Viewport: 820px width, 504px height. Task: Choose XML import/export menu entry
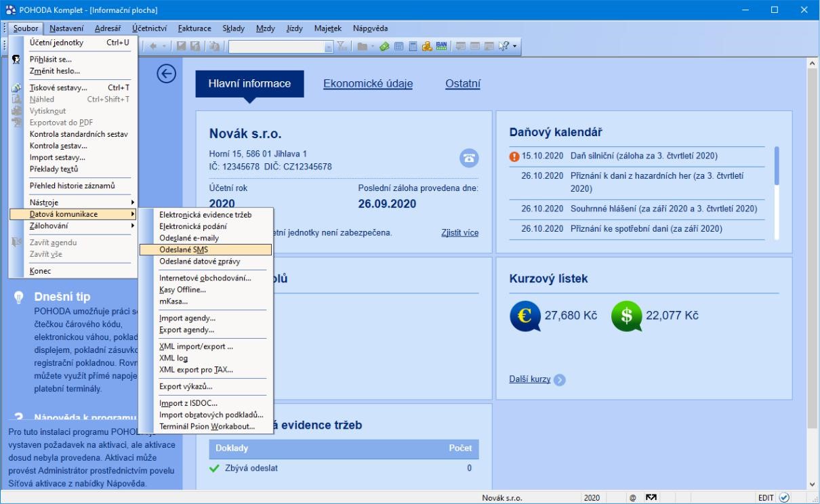pos(205,346)
